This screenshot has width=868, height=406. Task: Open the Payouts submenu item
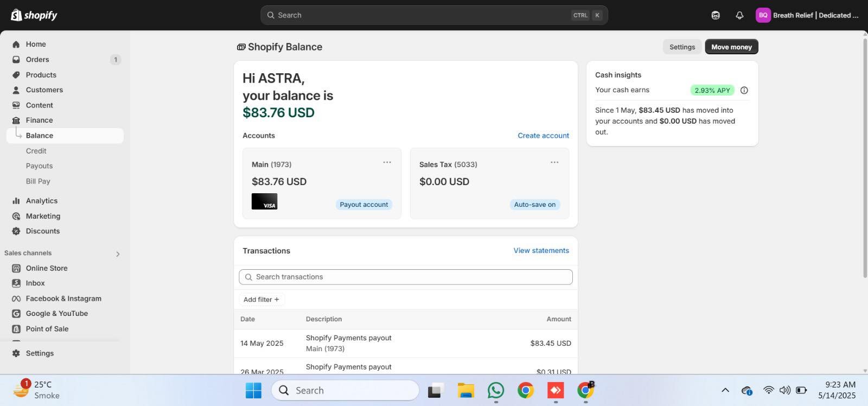coord(40,166)
